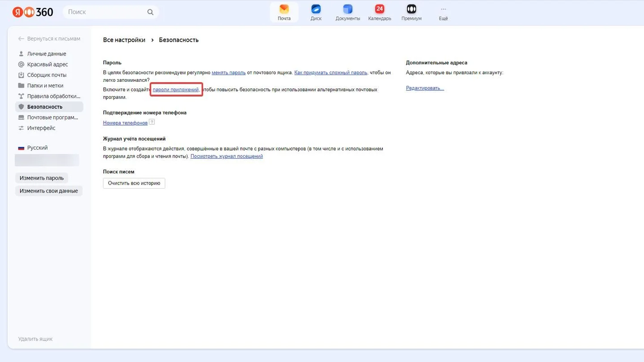Click the back arrow near Вернуться к письмам
Viewport: 644px width, 362px height.
click(x=21, y=39)
